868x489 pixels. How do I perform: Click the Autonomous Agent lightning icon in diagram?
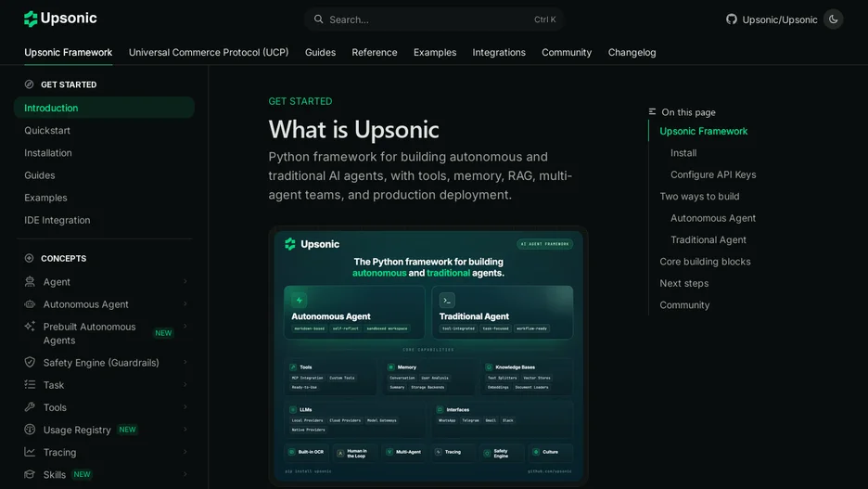point(300,300)
